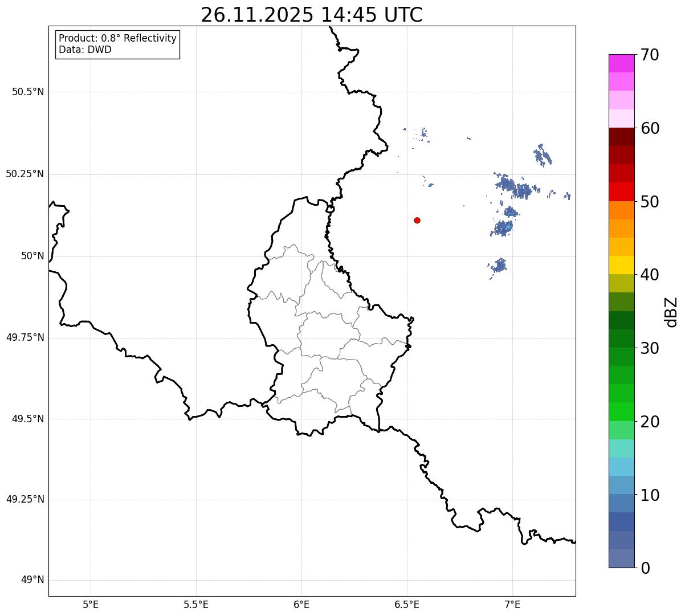Click the title 26.11.2025 14:45 UTC
The height and width of the screenshot is (616, 685).
click(x=312, y=15)
